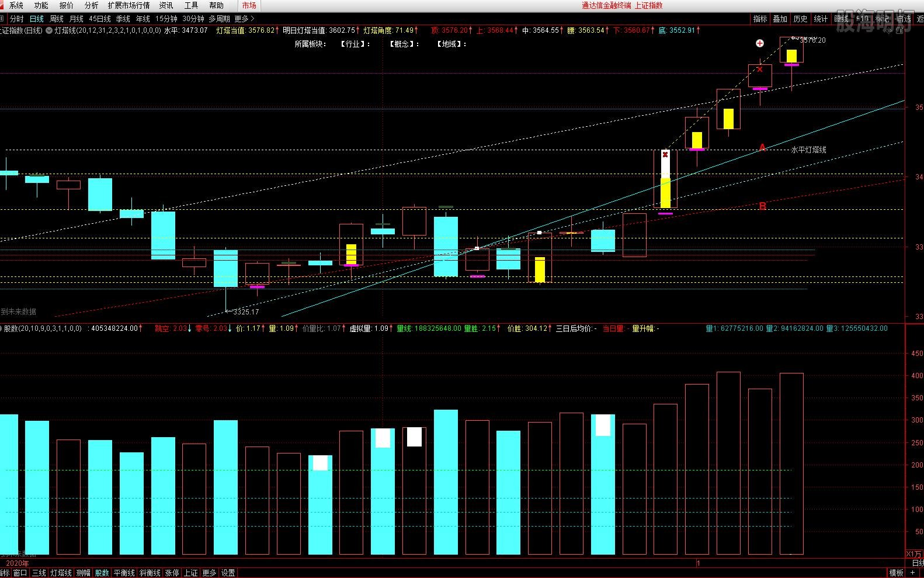Viewport: 924px width, 578px height.
Task: Click the 【概念】 sector label
Action: pyautogui.click(x=404, y=44)
